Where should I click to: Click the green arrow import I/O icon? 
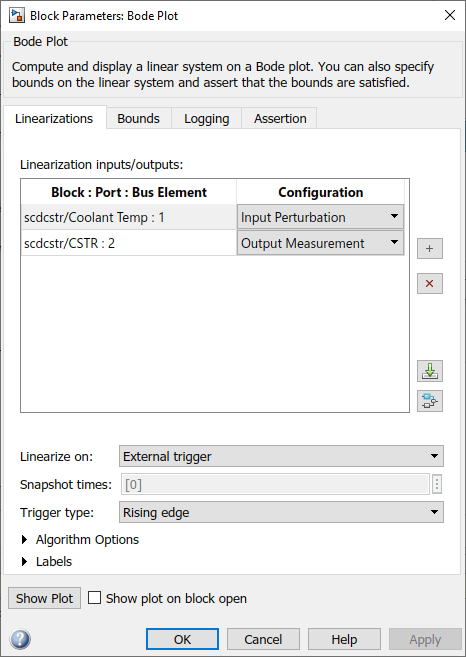coord(430,371)
